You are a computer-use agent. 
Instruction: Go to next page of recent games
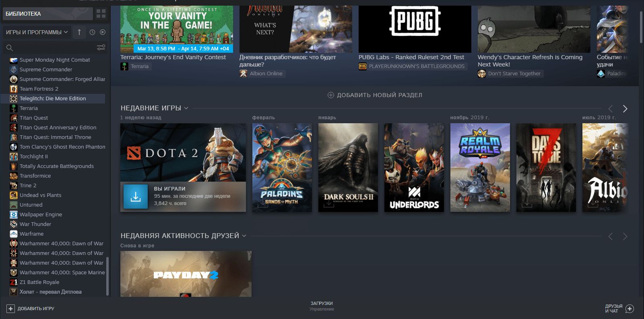coord(625,109)
